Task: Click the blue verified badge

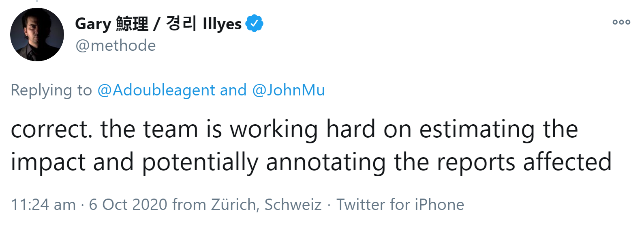Action: tap(254, 24)
